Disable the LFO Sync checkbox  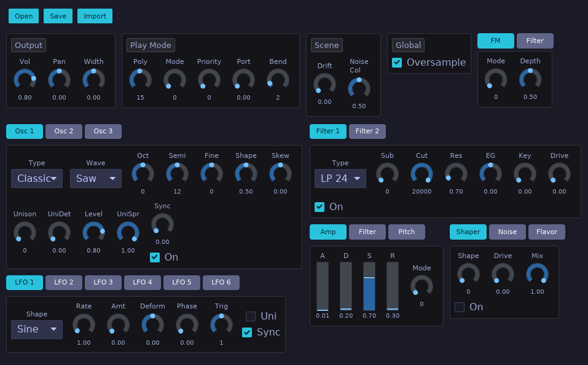pos(247,332)
